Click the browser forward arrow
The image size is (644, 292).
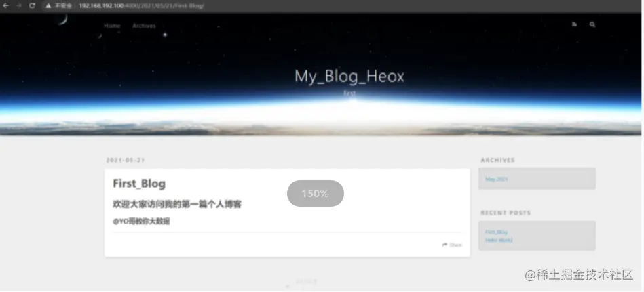18,5
